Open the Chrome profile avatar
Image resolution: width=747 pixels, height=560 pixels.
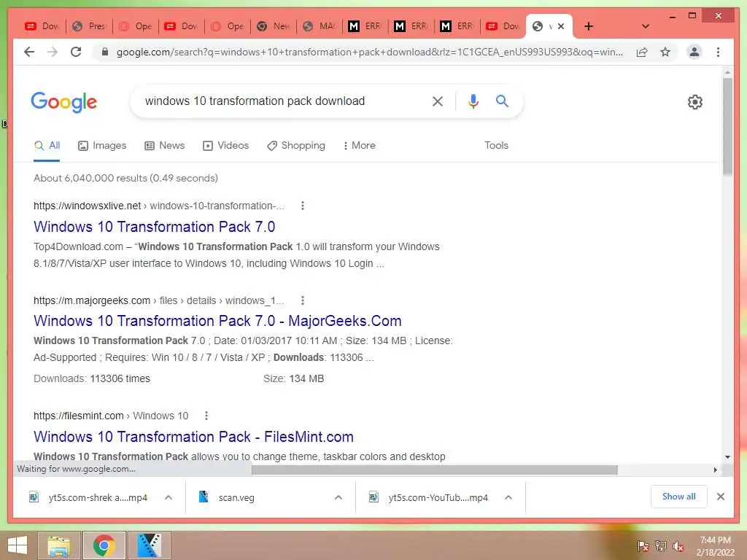[694, 52]
